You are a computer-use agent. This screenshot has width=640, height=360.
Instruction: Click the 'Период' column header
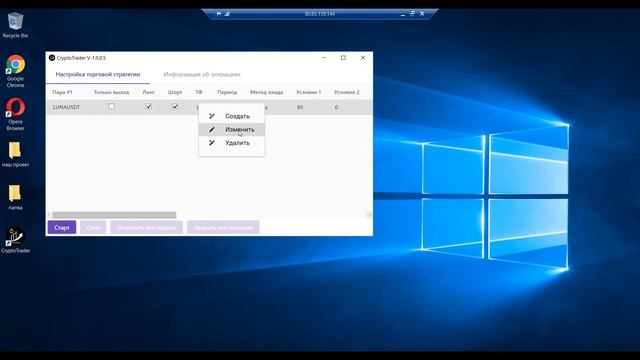pyautogui.click(x=227, y=92)
